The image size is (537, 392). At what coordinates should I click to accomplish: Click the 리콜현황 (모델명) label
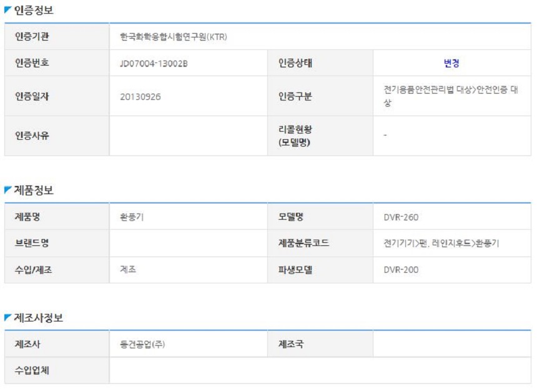coord(295,135)
